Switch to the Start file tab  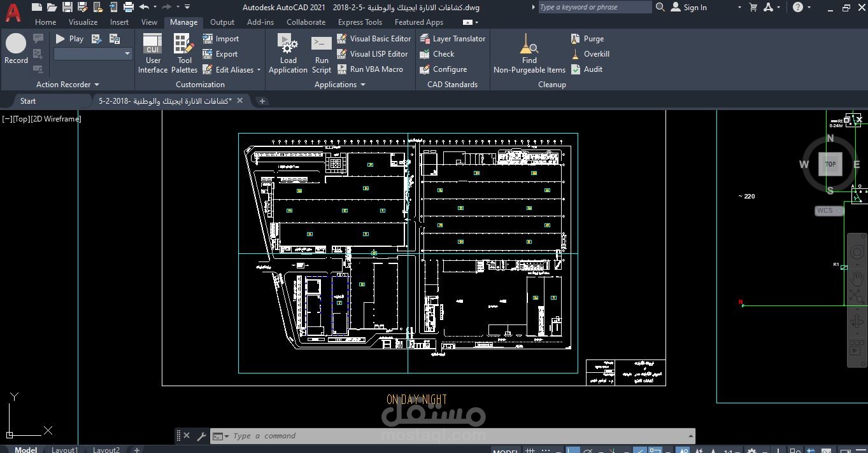coord(28,101)
